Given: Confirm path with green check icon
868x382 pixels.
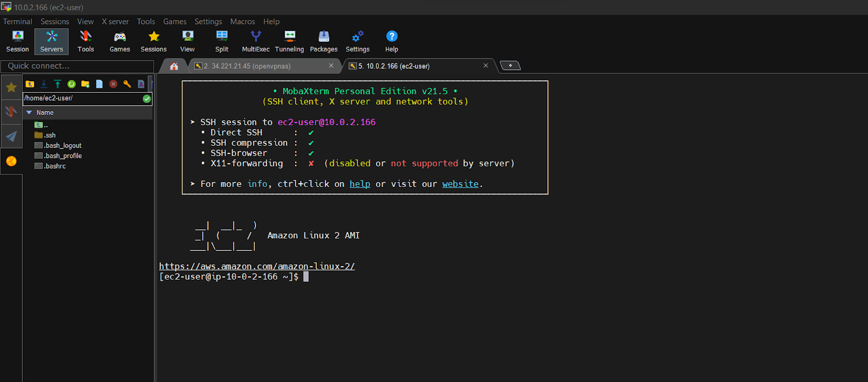Looking at the screenshot, I should coord(146,99).
